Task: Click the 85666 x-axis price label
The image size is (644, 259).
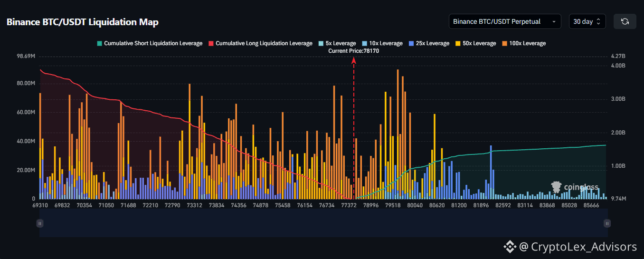Action: click(591, 205)
